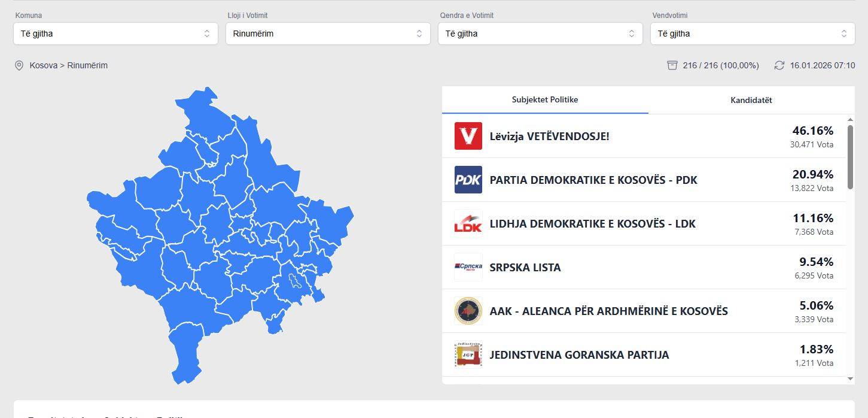This screenshot has width=868, height=418.
Task: Switch to the Kandidatët tab
Action: (x=751, y=100)
